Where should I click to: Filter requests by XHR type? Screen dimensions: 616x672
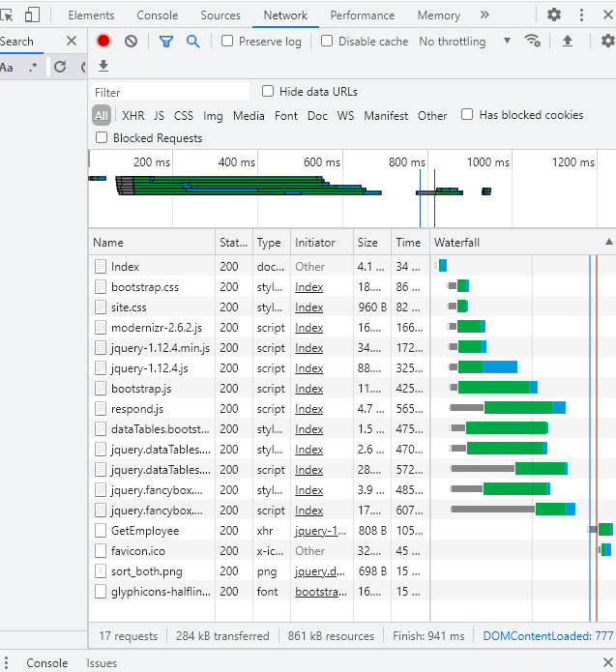click(132, 115)
